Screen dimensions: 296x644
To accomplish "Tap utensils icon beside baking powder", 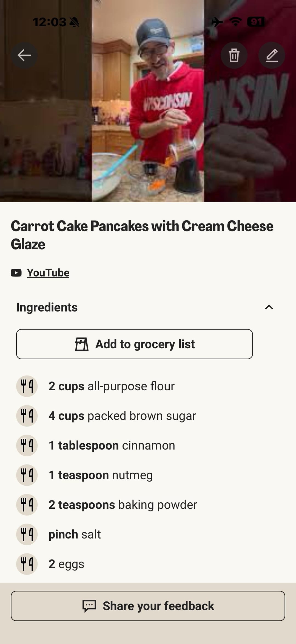I will pyautogui.click(x=27, y=505).
